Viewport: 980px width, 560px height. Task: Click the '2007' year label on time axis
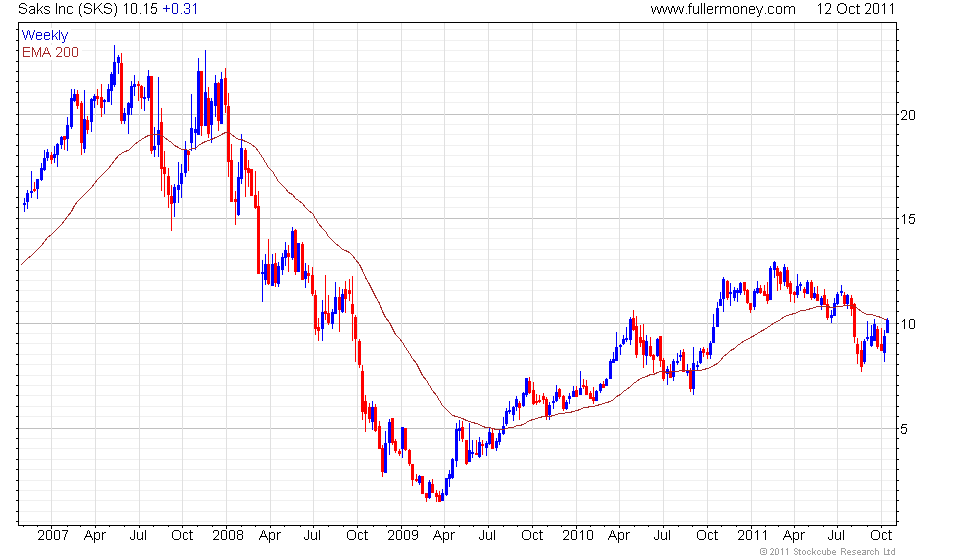tap(52, 536)
